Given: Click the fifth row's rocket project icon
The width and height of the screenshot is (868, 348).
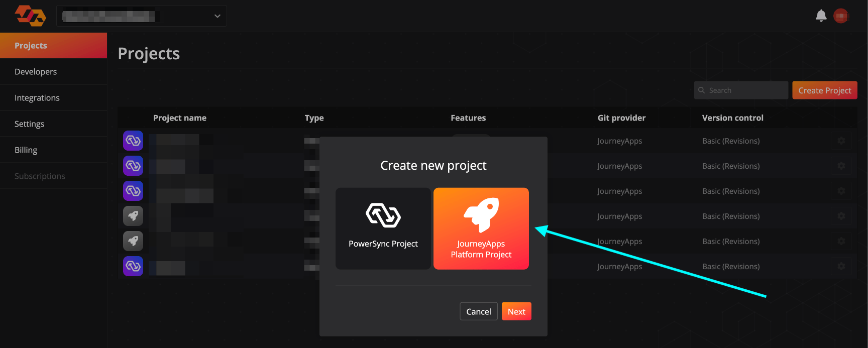Looking at the screenshot, I should pyautogui.click(x=133, y=241).
